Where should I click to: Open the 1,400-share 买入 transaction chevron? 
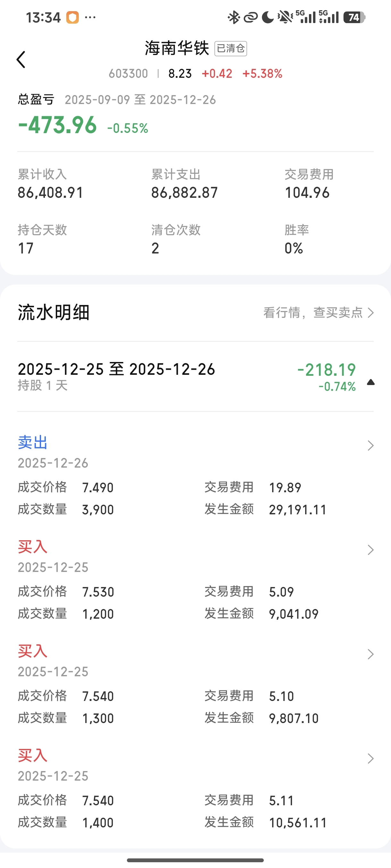[x=370, y=759]
